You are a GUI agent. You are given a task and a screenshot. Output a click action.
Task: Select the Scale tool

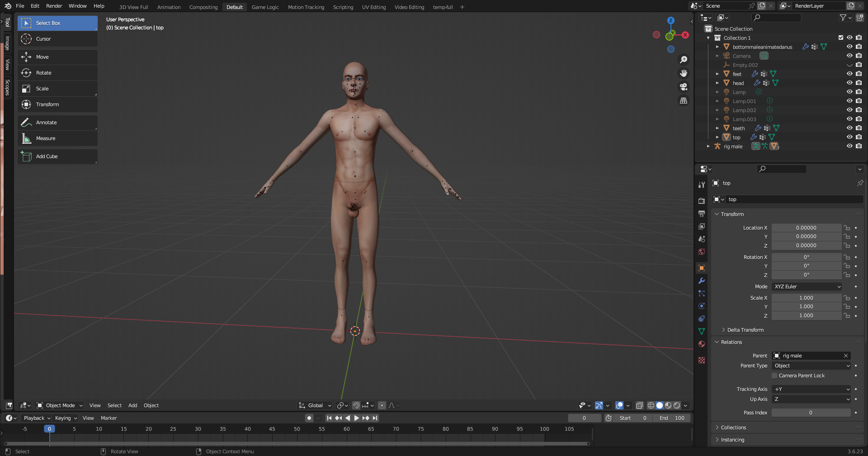(x=57, y=89)
